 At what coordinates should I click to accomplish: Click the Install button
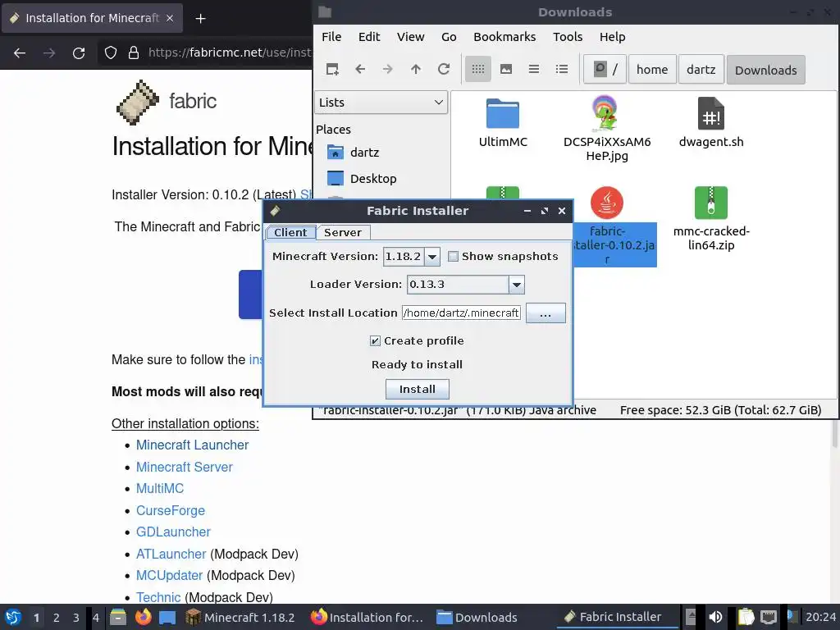tap(418, 390)
